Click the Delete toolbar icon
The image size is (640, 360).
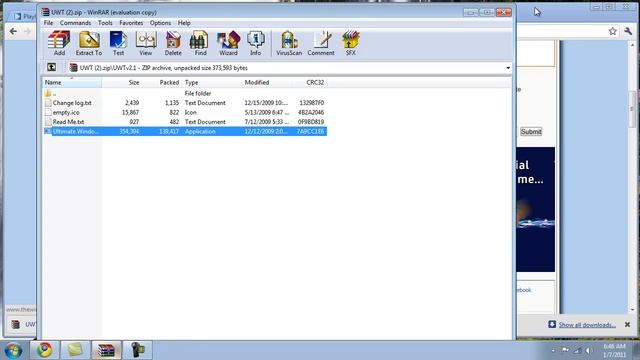(x=173, y=43)
